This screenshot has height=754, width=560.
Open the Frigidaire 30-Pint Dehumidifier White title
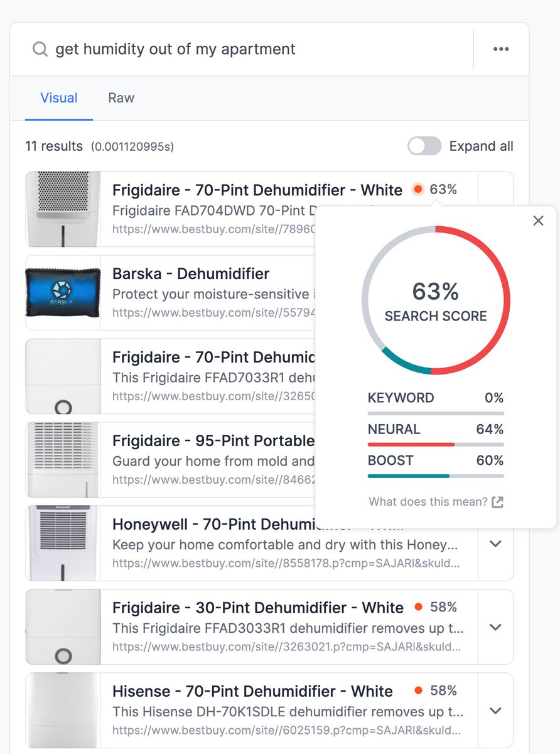point(258,608)
